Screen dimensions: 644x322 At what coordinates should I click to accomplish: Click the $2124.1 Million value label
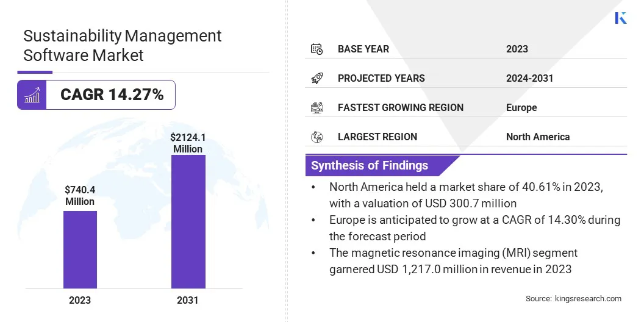(188, 144)
